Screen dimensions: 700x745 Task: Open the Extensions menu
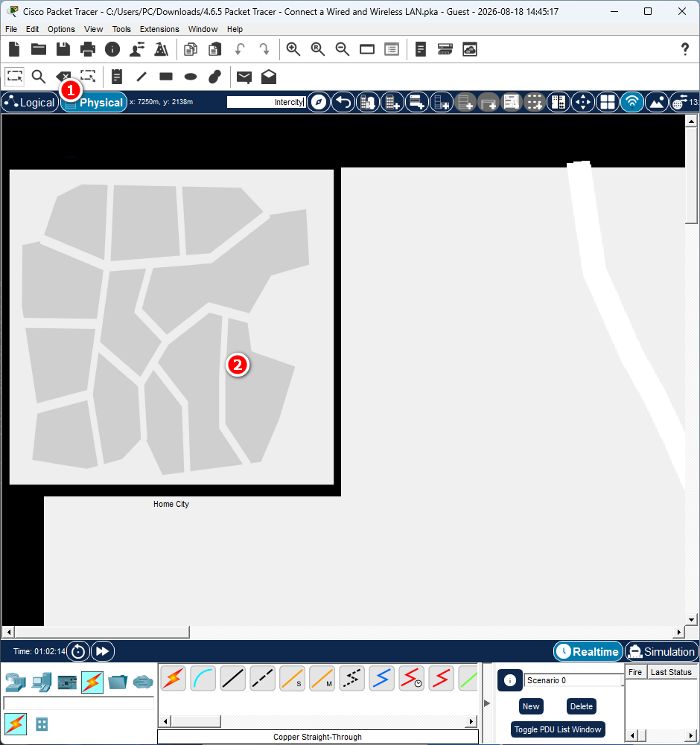click(x=159, y=29)
